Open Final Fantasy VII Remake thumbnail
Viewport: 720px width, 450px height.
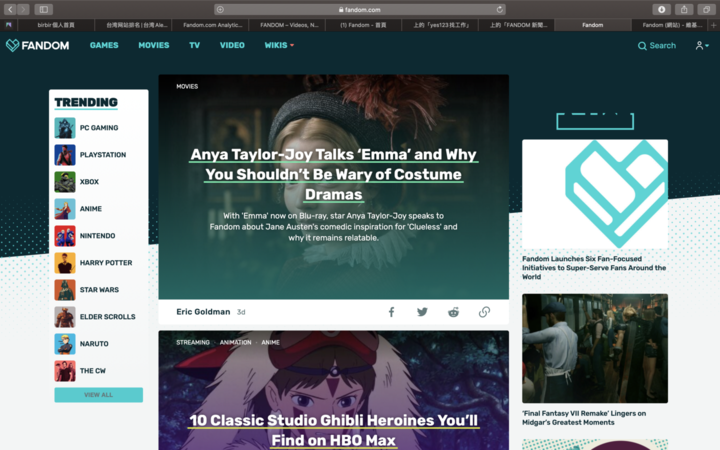coord(595,349)
